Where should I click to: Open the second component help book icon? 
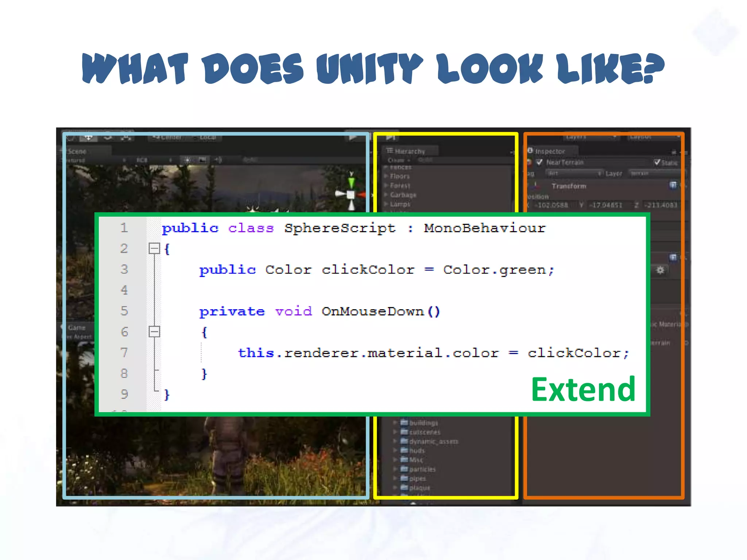coord(673,257)
